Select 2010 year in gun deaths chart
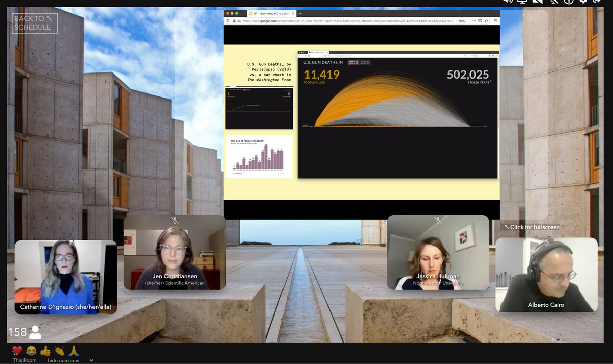The width and height of the screenshot is (613, 364). tap(365, 62)
